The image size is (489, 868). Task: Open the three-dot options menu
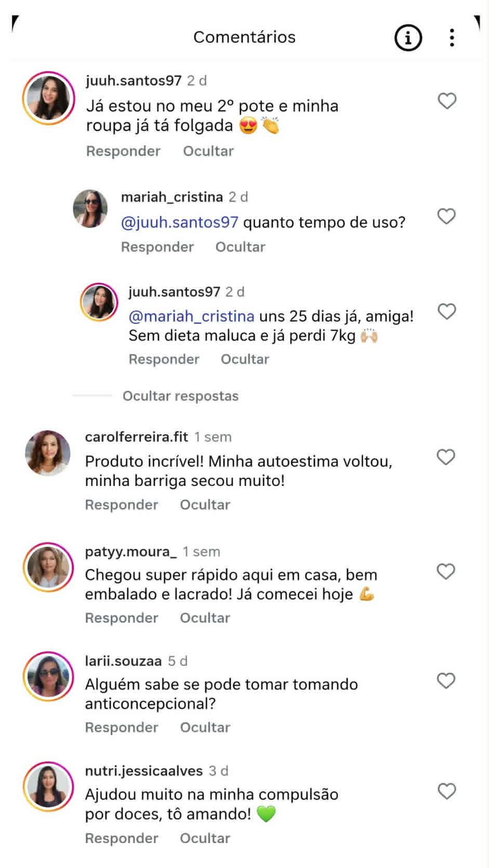[452, 37]
